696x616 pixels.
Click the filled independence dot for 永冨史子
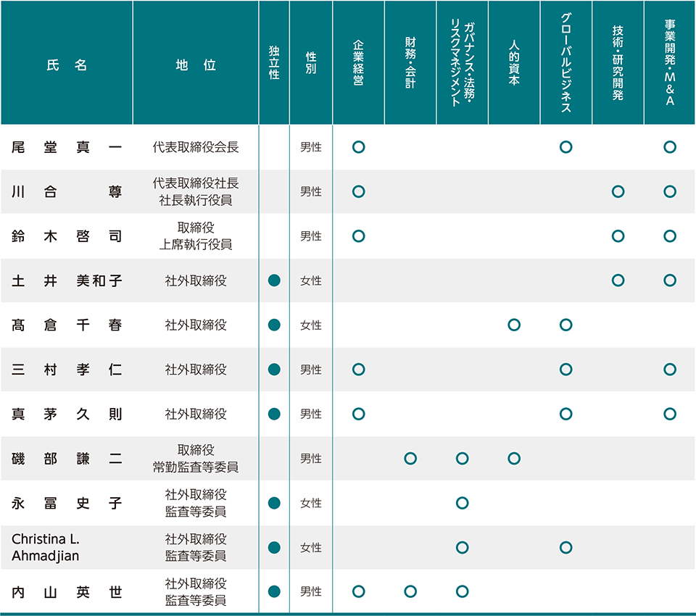tap(274, 503)
